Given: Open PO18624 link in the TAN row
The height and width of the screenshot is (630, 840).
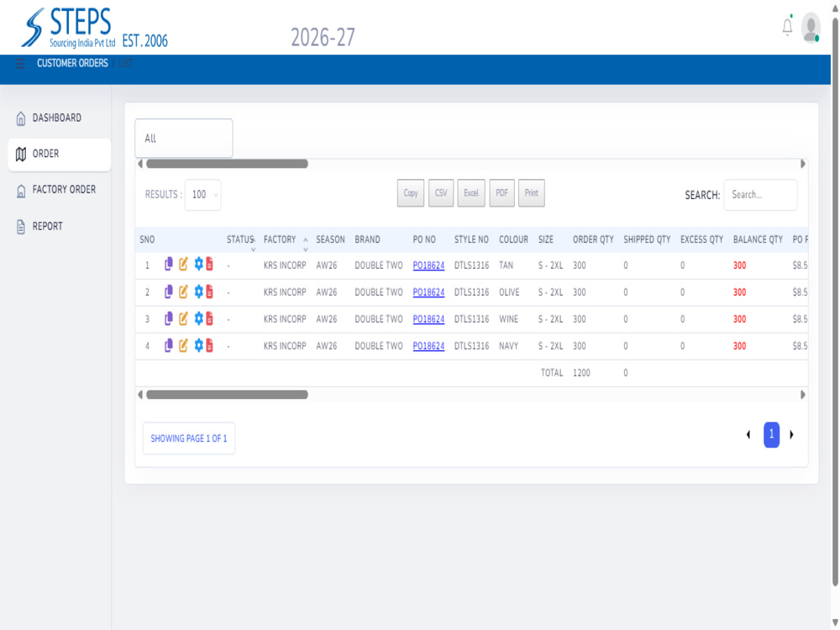Looking at the screenshot, I should click(x=428, y=265).
